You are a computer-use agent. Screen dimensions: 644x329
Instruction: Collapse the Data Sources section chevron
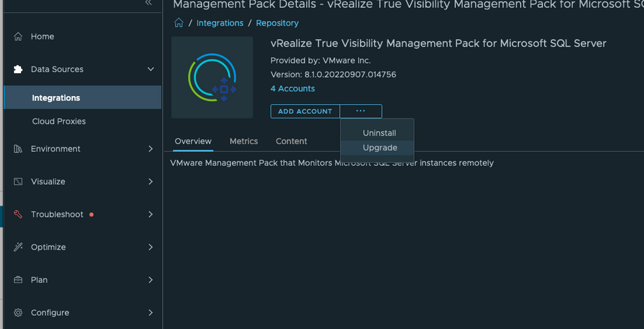pos(150,69)
